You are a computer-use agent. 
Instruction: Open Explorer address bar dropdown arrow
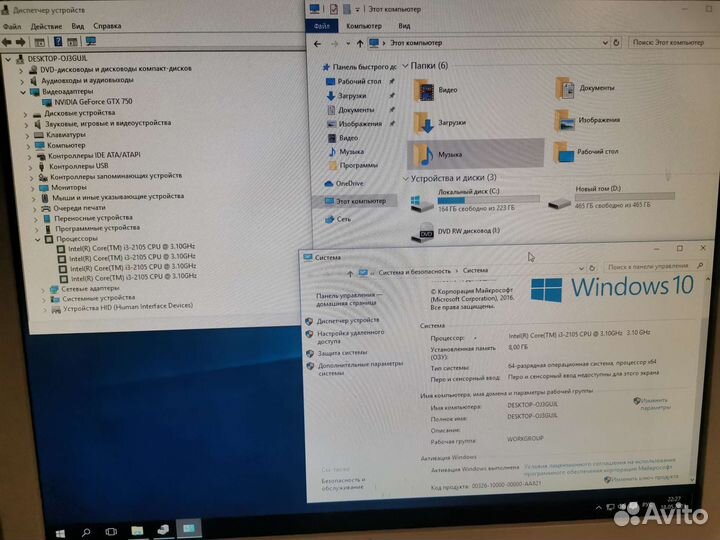(605, 43)
